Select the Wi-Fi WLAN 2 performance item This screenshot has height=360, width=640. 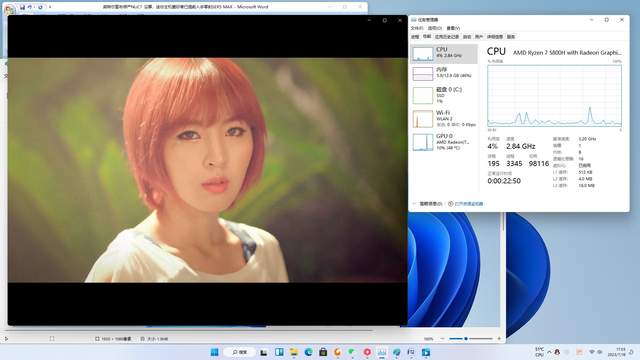click(444, 118)
